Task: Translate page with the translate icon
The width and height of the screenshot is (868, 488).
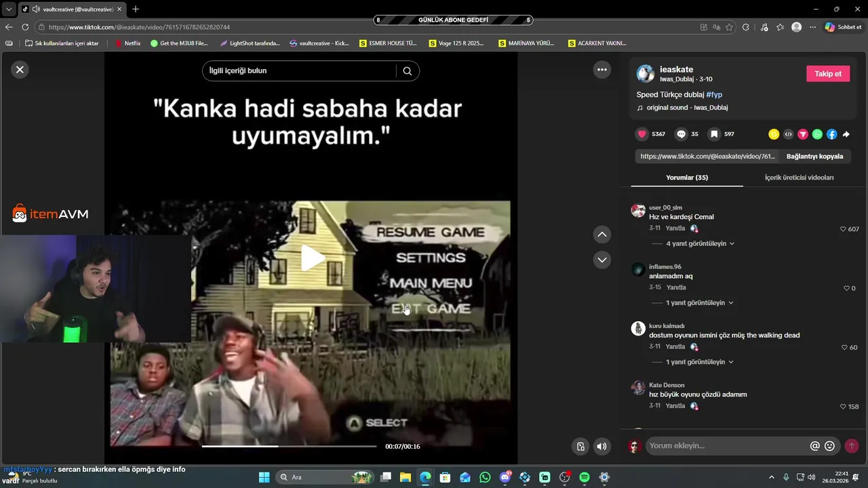Action: pos(716,27)
